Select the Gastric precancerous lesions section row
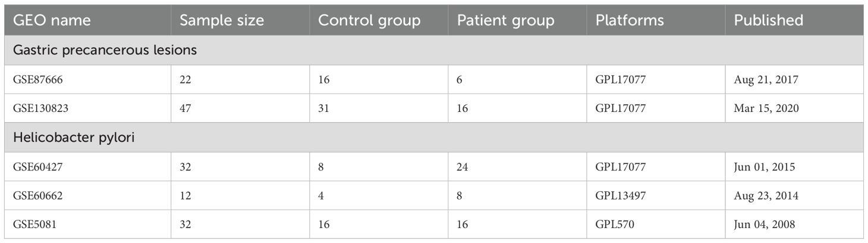 (x=105, y=51)
